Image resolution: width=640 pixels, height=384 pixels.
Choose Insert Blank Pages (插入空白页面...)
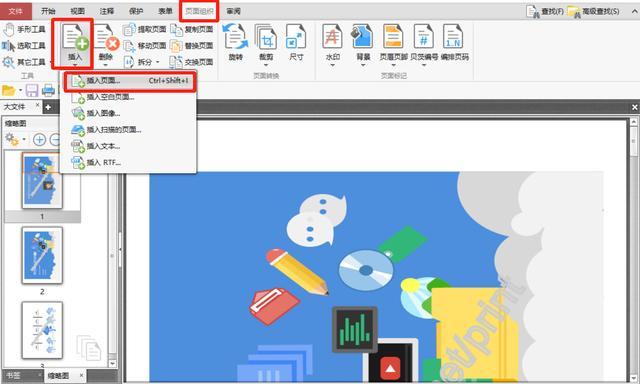pos(129,97)
